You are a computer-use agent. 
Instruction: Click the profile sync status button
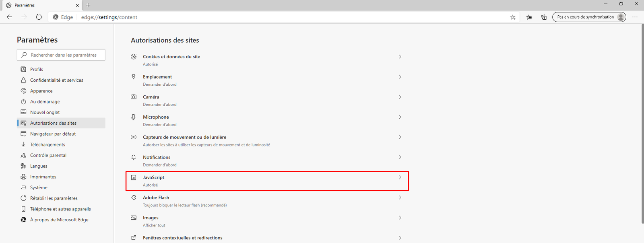589,17
